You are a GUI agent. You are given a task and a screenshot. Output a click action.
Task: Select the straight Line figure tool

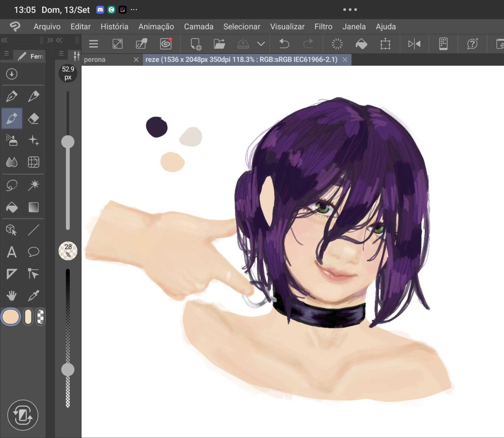point(34,230)
